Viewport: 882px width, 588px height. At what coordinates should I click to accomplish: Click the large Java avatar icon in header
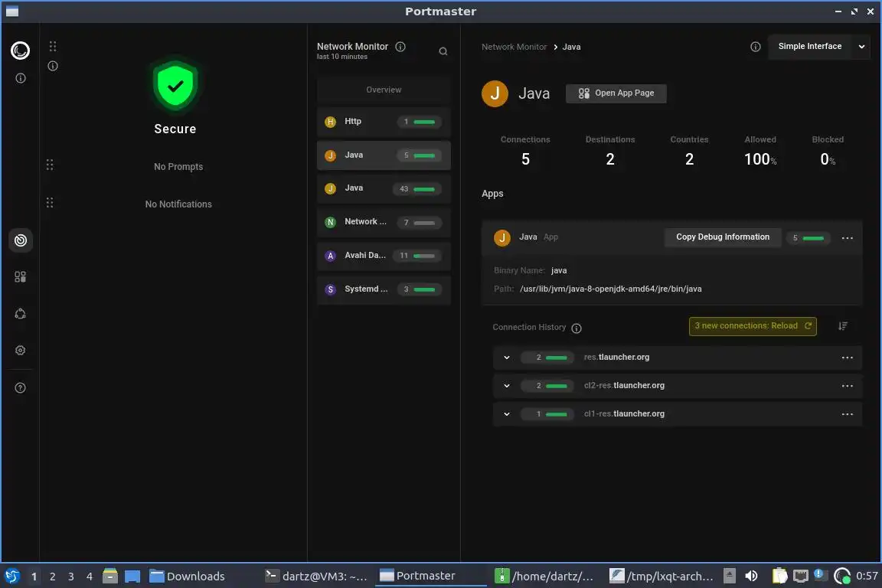coord(495,93)
